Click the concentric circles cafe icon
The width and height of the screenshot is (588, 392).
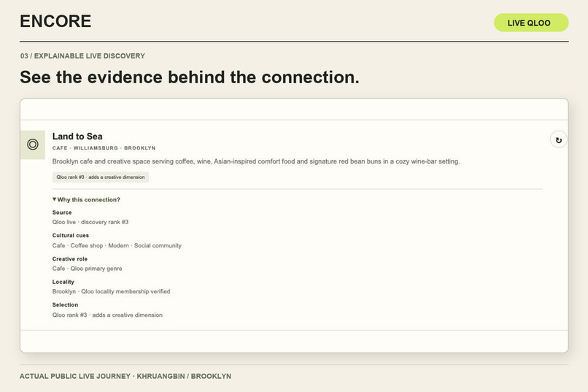[x=33, y=145]
